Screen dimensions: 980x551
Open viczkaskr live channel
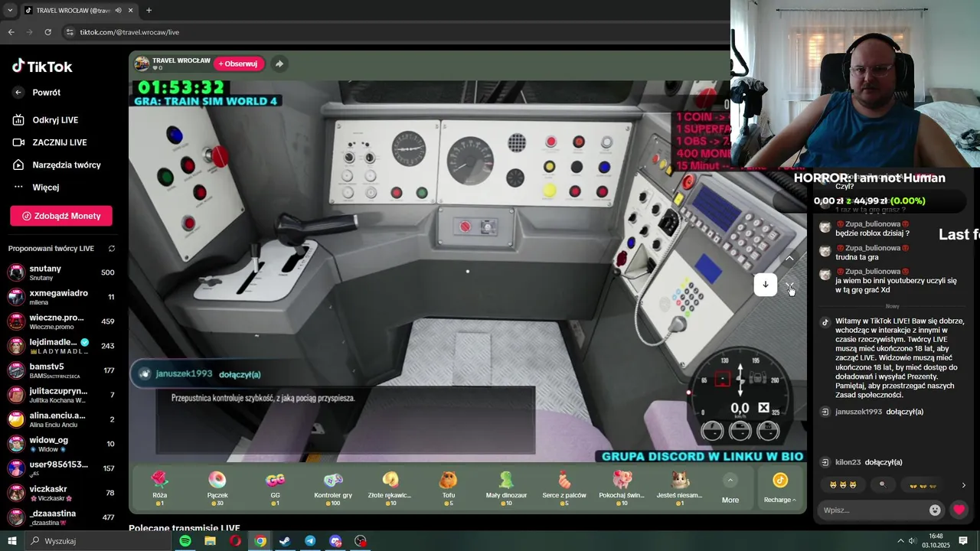click(x=61, y=493)
